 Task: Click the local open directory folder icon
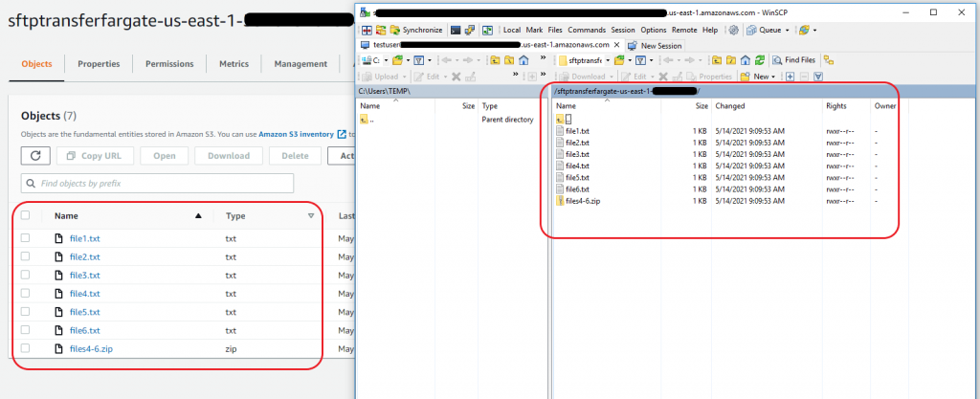pos(397,60)
